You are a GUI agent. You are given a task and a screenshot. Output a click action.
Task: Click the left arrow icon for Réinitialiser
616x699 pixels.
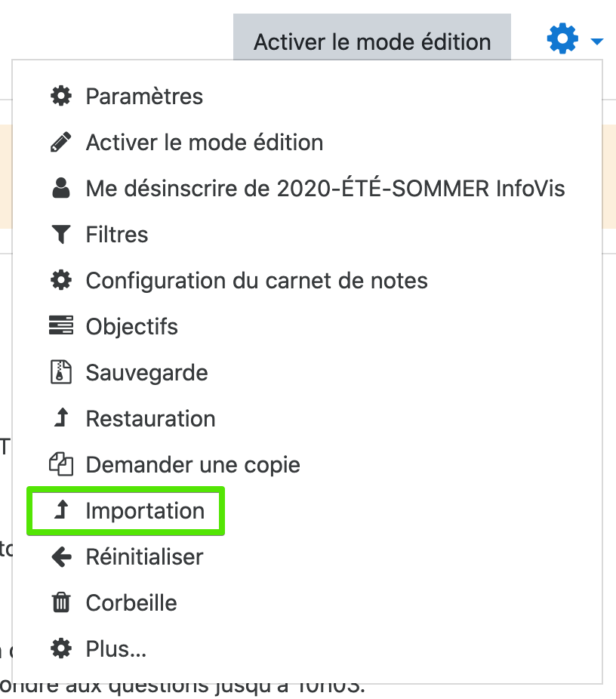pyautogui.click(x=61, y=557)
